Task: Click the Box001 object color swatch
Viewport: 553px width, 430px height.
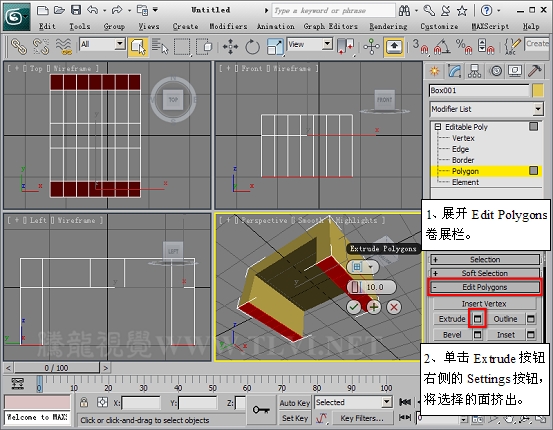Action: tap(537, 90)
